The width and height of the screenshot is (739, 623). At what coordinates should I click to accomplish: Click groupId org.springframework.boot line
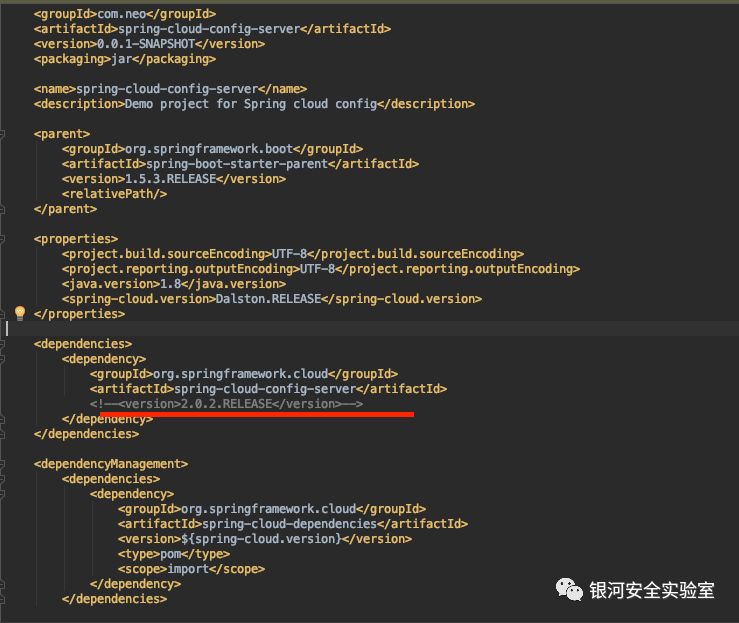click(212, 149)
